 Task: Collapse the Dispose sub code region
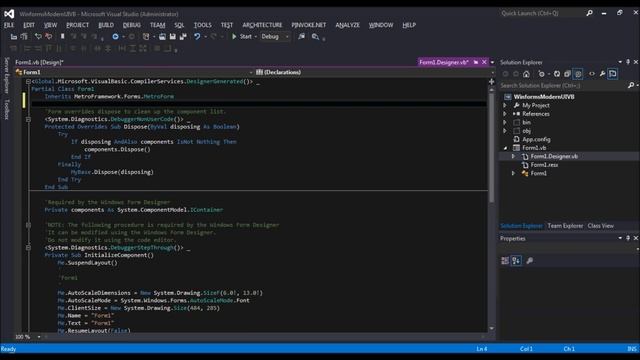28,120
